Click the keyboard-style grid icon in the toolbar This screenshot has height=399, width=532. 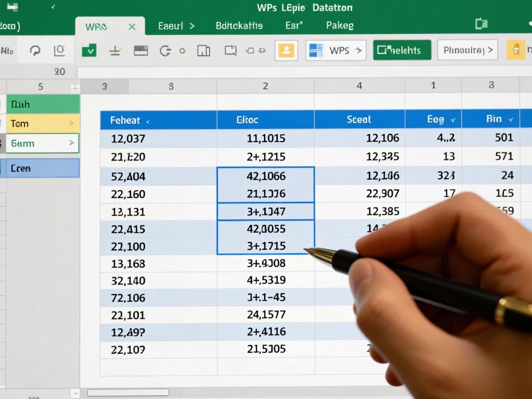pos(141,50)
